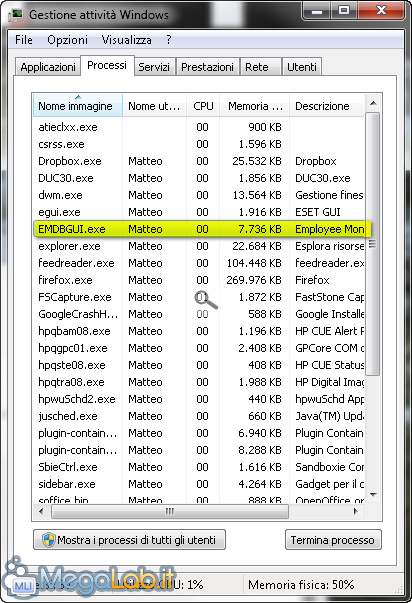Screen dimensions: 412x603
Task: Click the horizontal scroll left arrow
Action: [42, 511]
